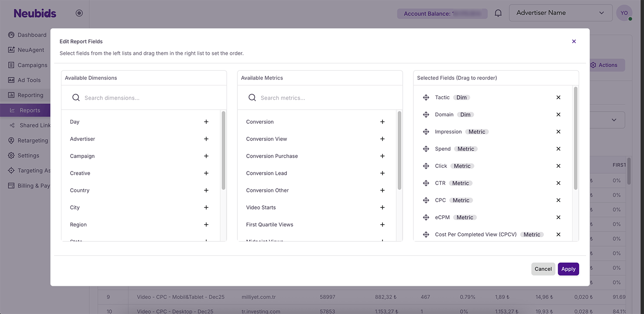Open the Advertiser Name dropdown

(560, 13)
